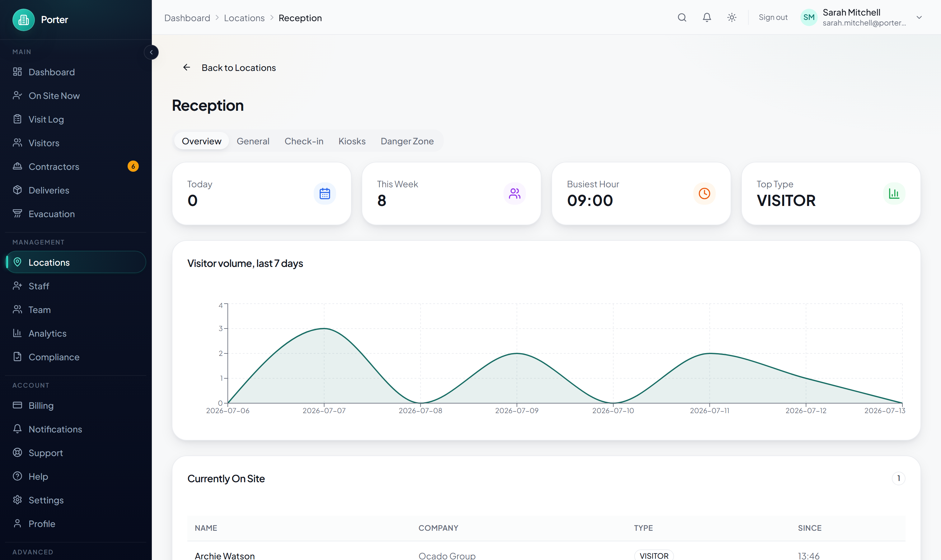Sign out of the account
Screen dimensions: 941x560
point(773,17)
